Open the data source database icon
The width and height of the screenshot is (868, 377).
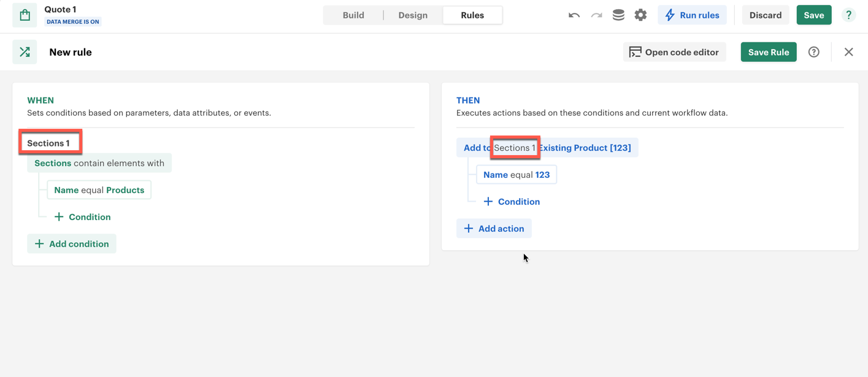[x=618, y=15]
